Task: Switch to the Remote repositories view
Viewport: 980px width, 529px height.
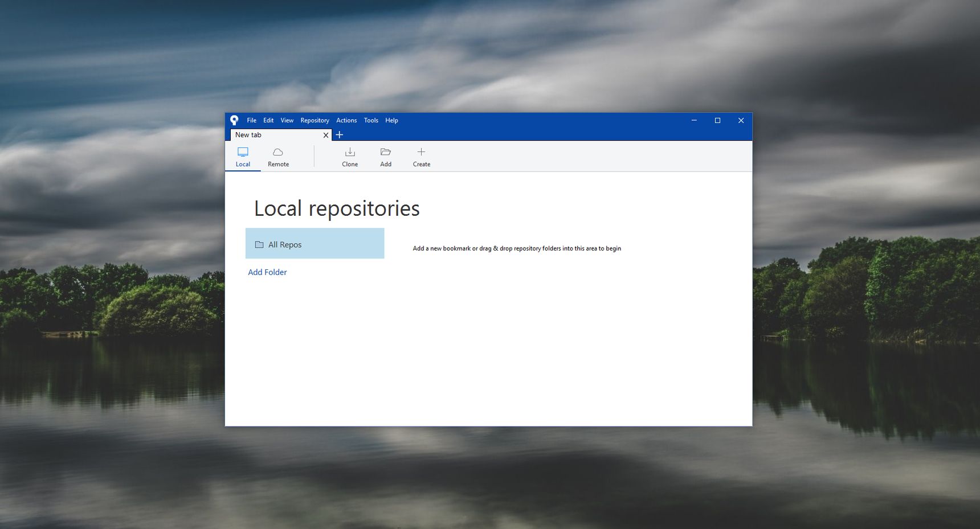Action: pyautogui.click(x=278, y=157)
